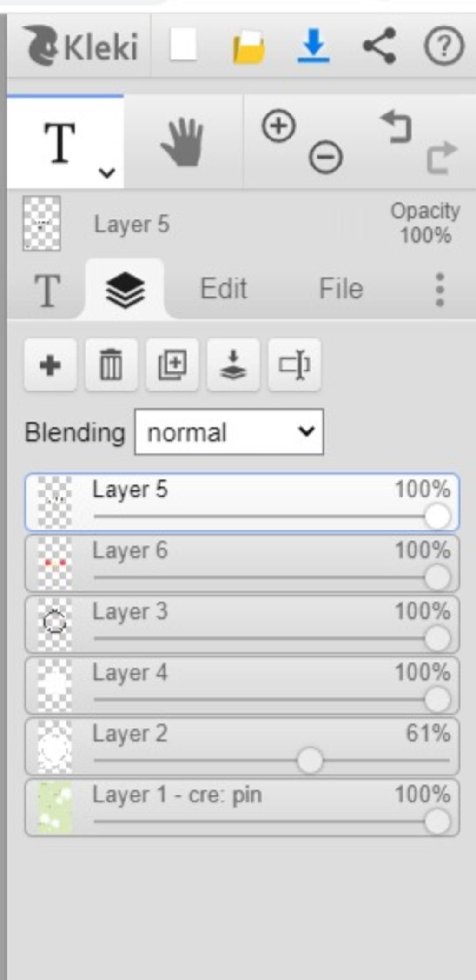Switch to the File tab
This screenshot has height=980, width=476.
(341, 289)
